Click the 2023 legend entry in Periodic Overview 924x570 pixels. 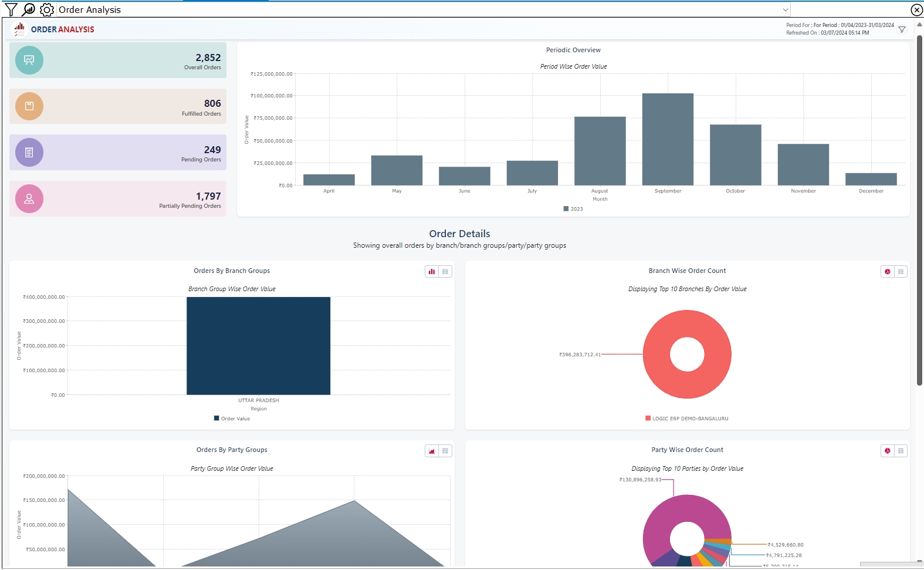573,209
